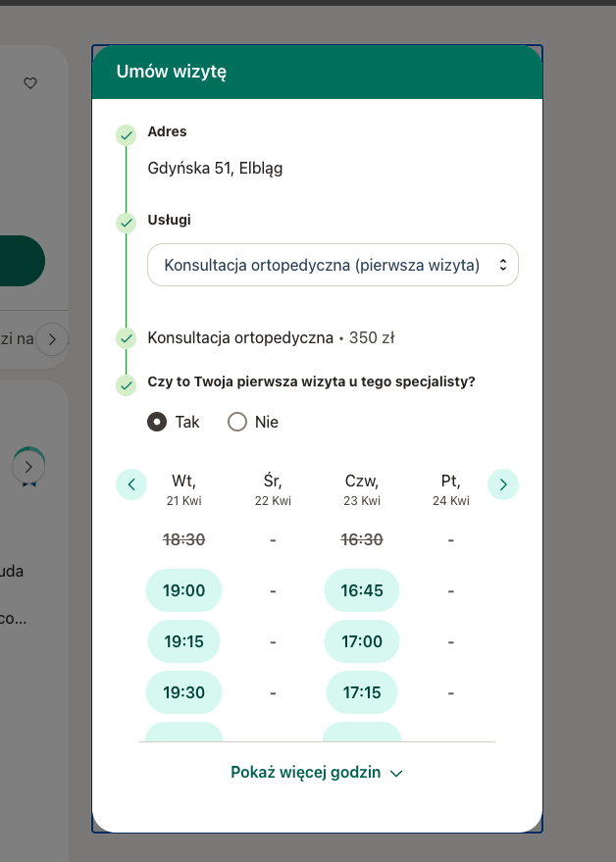Click the checkmark beside Konsultacja ortopedyczna price
The width and height of the screenshot is (616, 862).
[x=126, y=338]
